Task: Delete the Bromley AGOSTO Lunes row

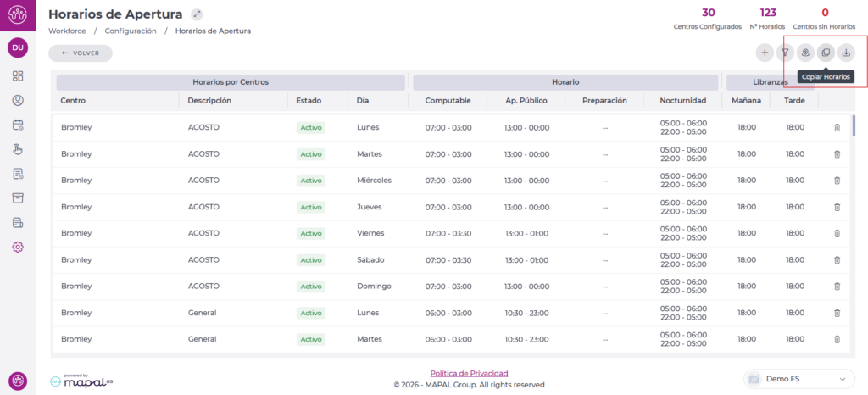Action: coord(837,128)
